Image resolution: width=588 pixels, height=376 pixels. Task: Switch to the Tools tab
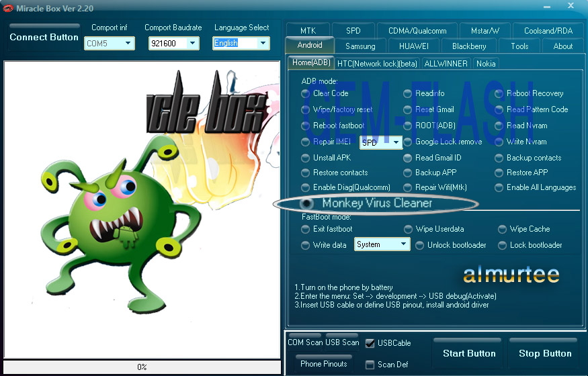click(x=519, y=46)
